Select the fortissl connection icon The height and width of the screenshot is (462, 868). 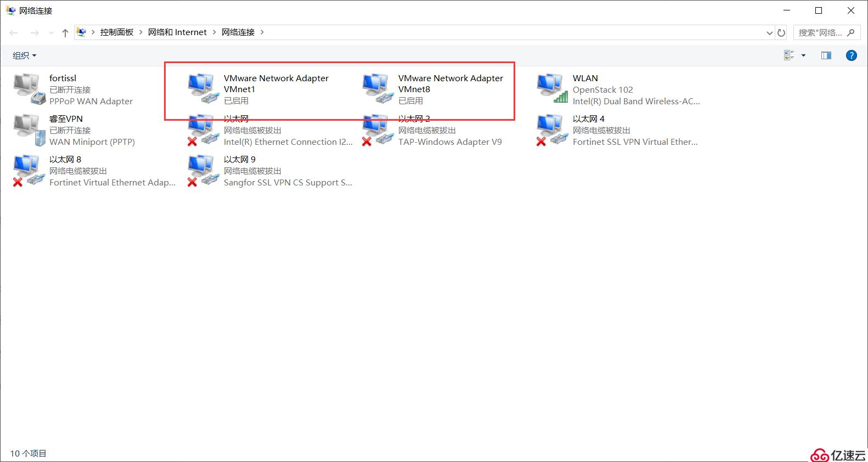[29, 89]
